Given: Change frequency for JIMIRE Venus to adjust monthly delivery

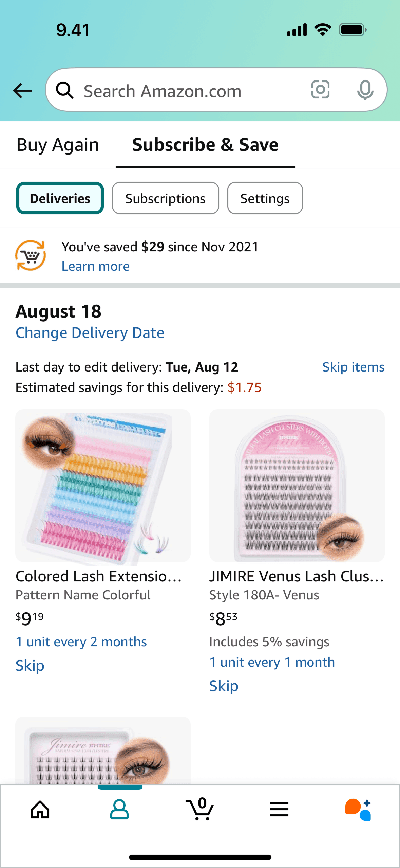Looking at the screenshot, I should 272,662.
